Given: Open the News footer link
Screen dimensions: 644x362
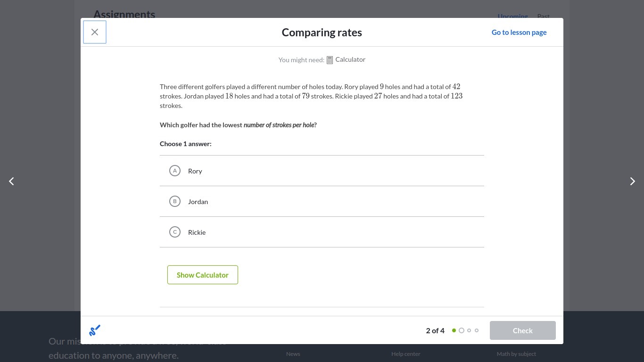Looking at the screenshot, I should pyautogui.click(x=293, y=354).
